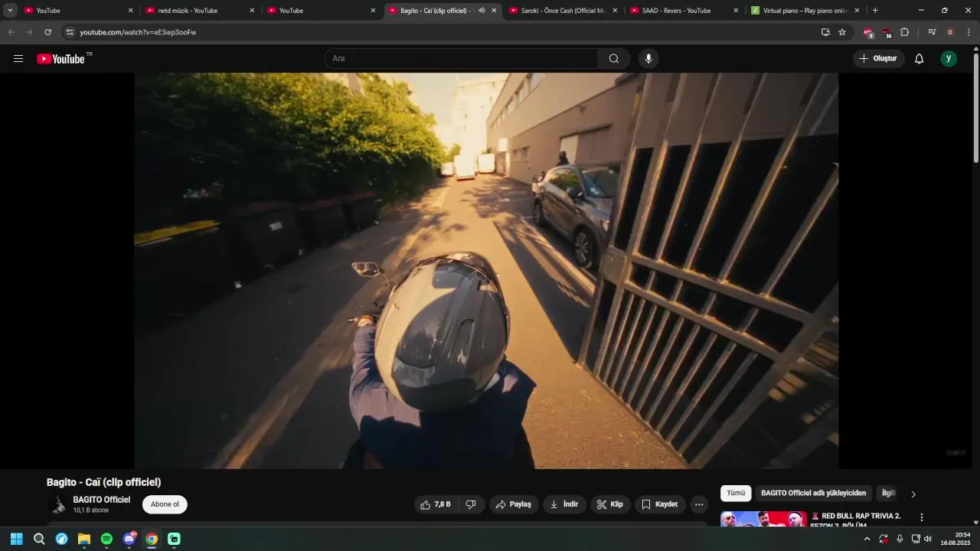This screenshot has width=980, height=551.
Task: Click the video player to pause
Action: pyautogui.click(x=486, y=270)
